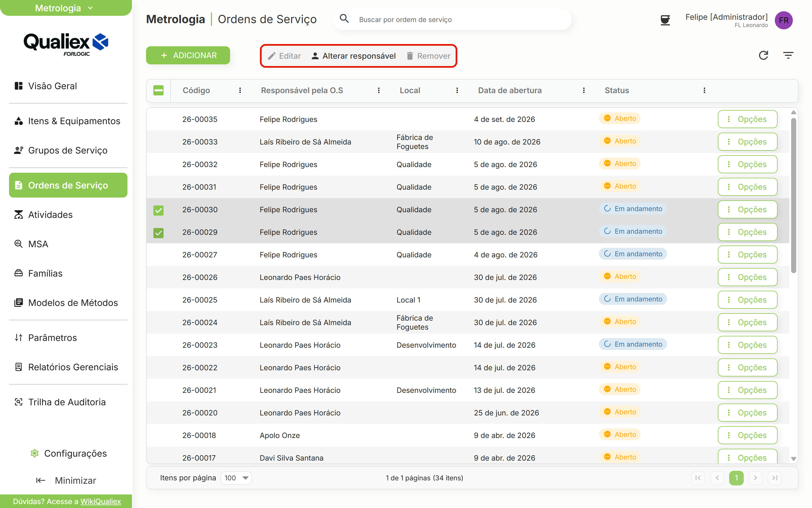
Task: Click Local 1 cell in table
Action: [x=408, y=300]
